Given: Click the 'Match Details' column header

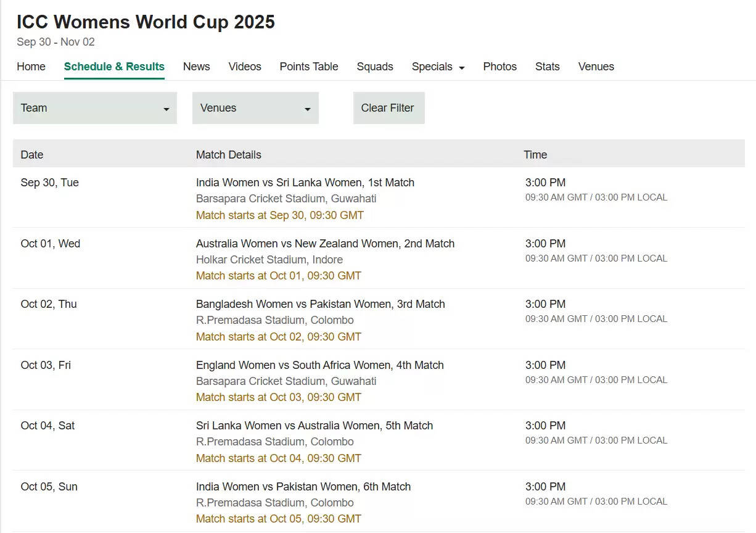Looking at the screenshot, I should click(x=229, y=155).
